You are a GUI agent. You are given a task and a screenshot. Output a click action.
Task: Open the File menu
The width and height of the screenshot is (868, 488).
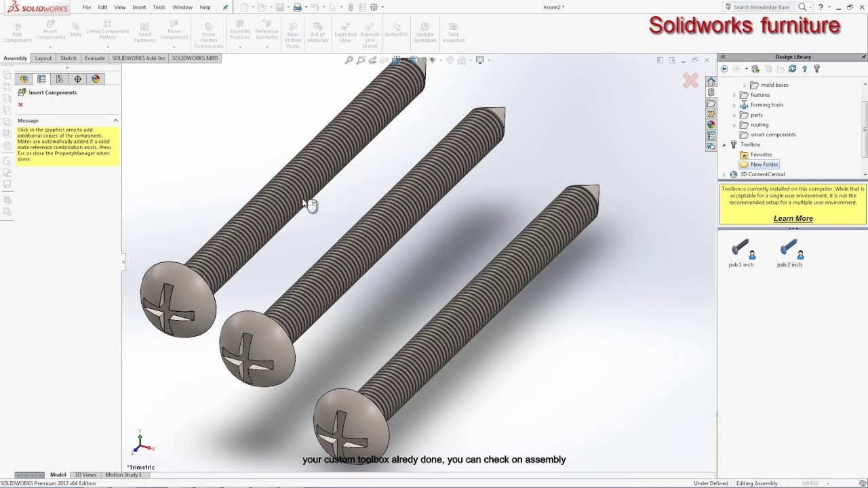click(87, 7)
